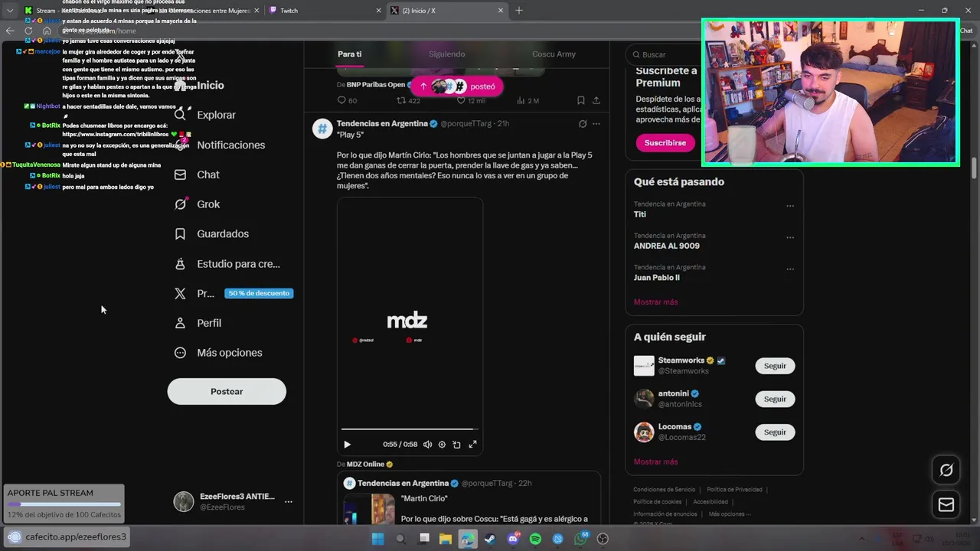Open the quoted Martín Cirio post thumbnail
This screenshot has height=551, width=980.
click(x=369, y=509)
